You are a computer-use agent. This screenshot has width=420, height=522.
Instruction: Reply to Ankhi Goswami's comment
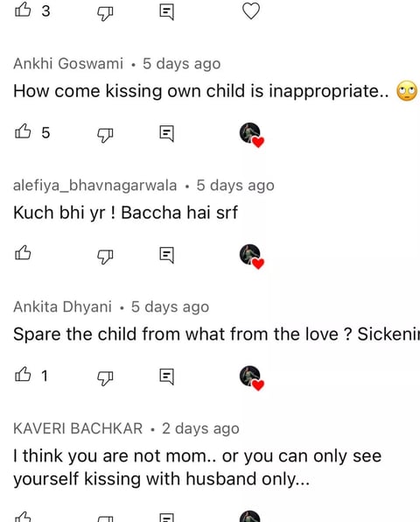166,133
